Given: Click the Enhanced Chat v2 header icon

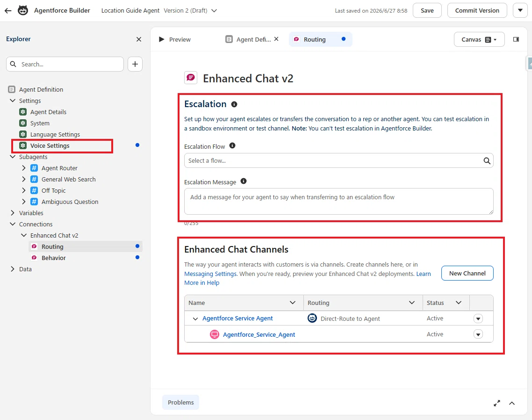Looking at the screenshot, I should 191,78.
